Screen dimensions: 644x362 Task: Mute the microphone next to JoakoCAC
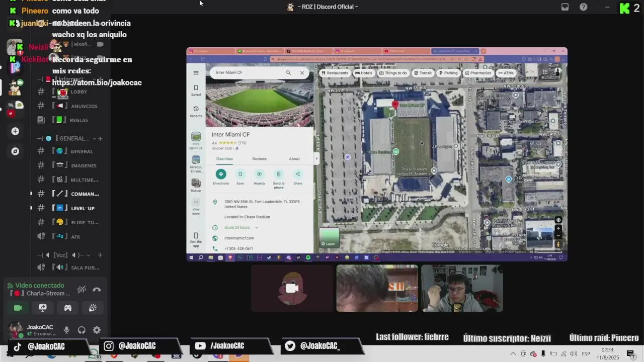(x=66, y=330)
